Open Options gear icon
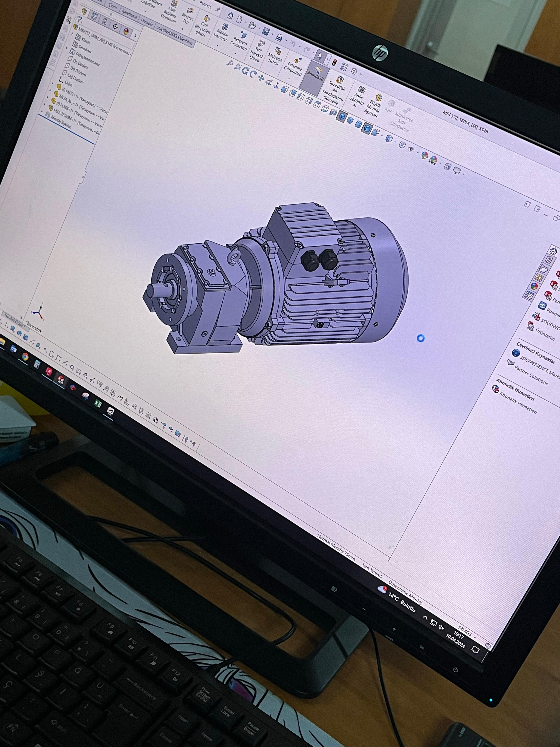Screen dimensions: 560x747 [x=354, y=71]
